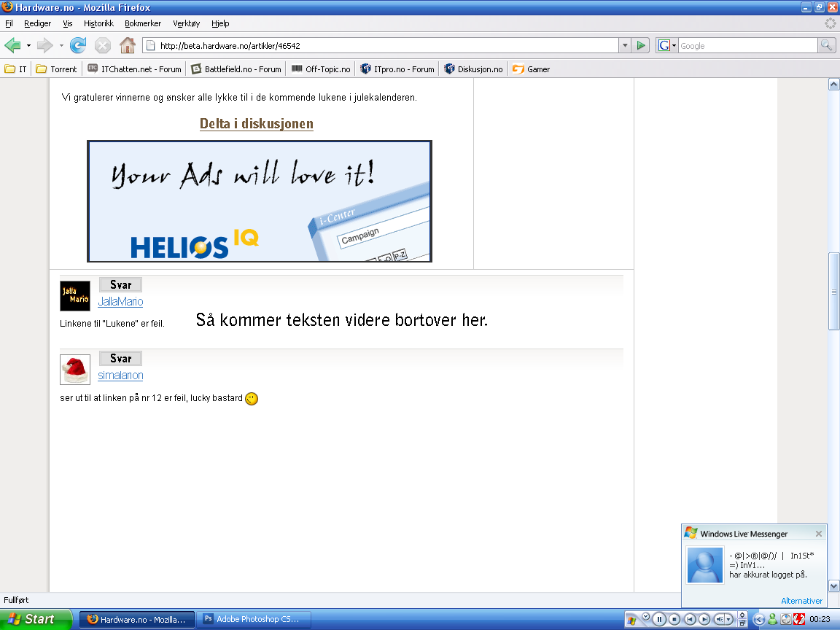Click the Messenger contact picture in popup
This screenshot has width=840, height=630.
pos(705,564)
